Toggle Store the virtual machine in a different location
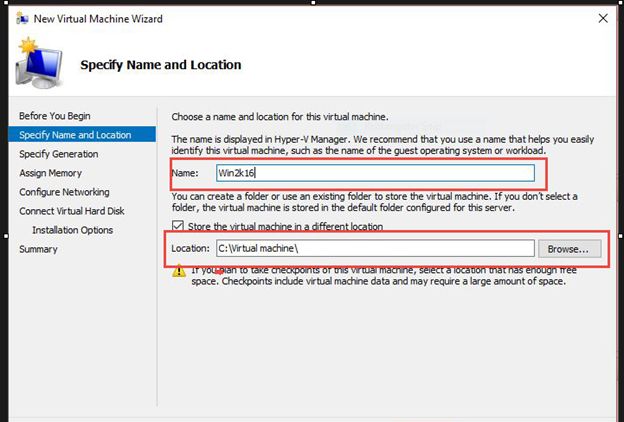The height and width of the screenshot is (422, 624). [178, 226]
